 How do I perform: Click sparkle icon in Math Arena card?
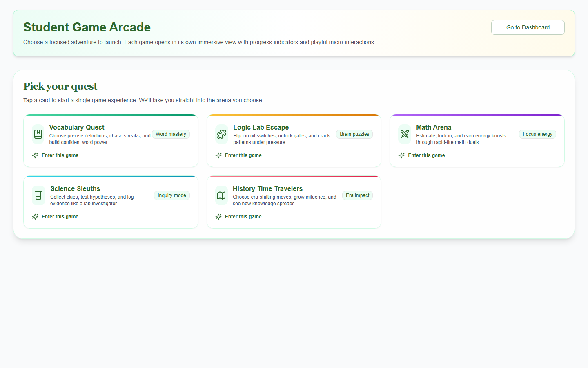(x=401, y=155)
